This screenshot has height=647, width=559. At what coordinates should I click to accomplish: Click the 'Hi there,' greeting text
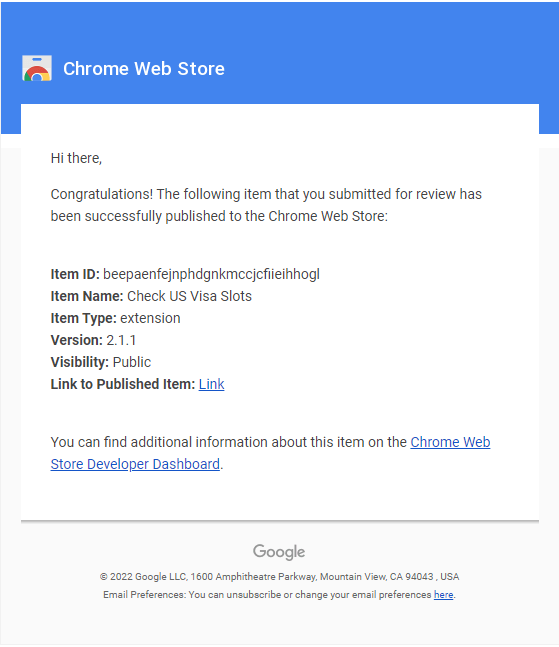coord(76,158)
